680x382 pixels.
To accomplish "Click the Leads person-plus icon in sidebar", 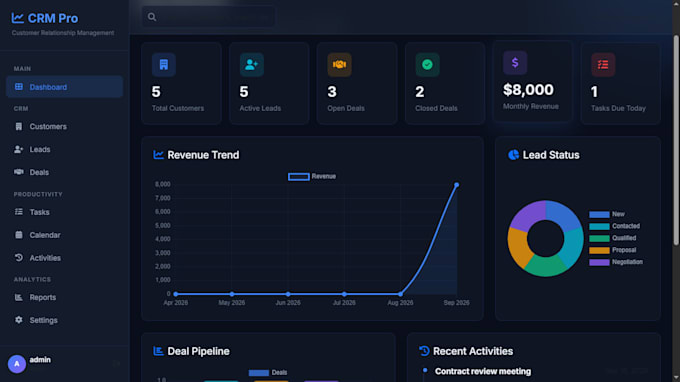I will pos(19,149).
